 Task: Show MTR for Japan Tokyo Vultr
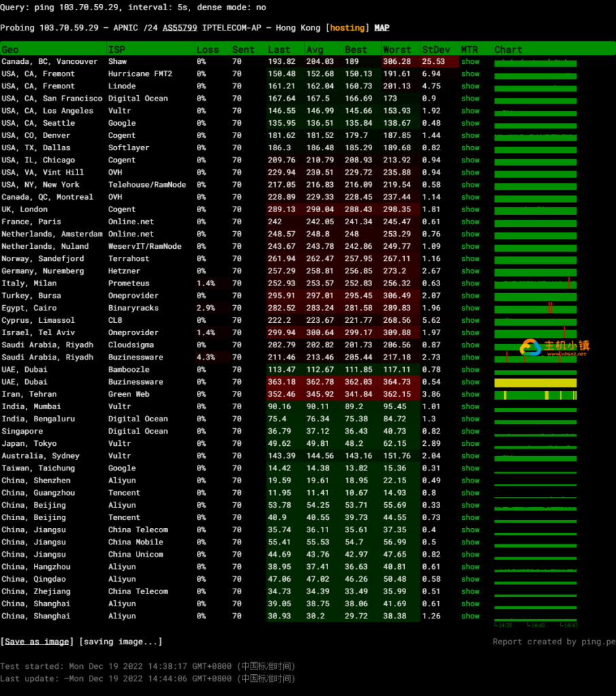(470, 443)
